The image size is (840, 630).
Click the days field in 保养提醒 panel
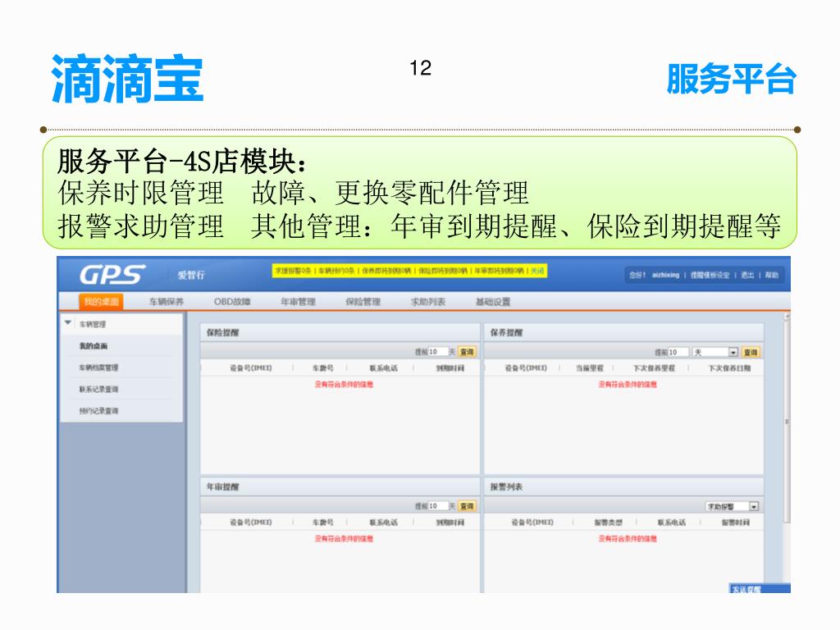(677, 352)
